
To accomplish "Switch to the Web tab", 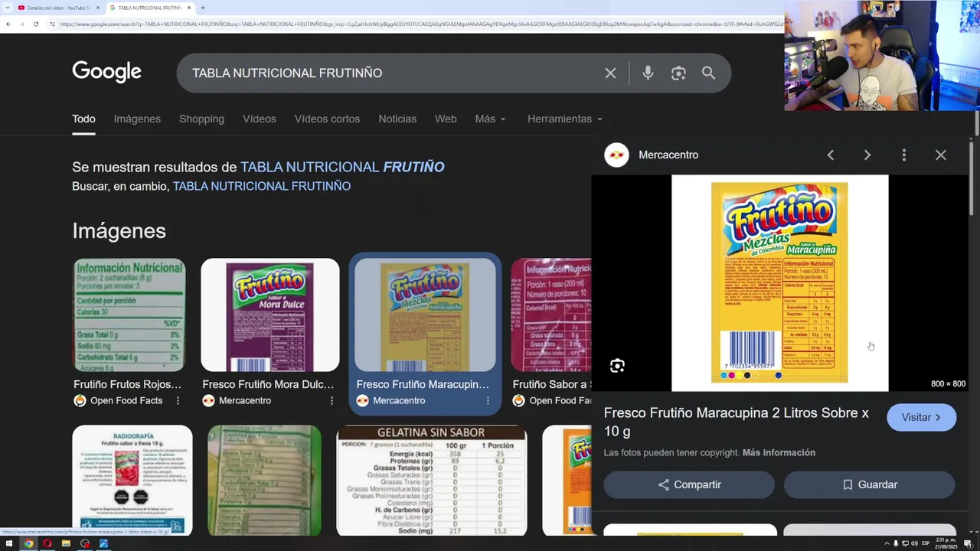I will tap(446, 119).
